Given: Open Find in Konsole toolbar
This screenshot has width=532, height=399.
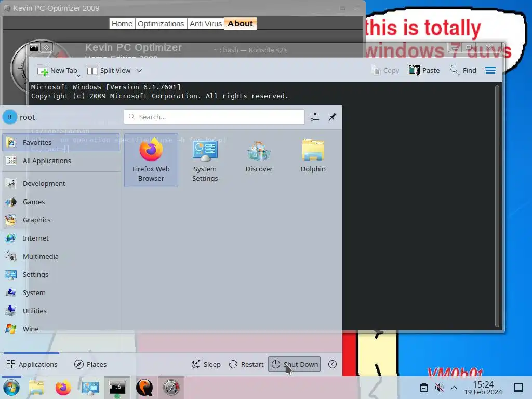Looking at the screenshot, I should (463, 70).
